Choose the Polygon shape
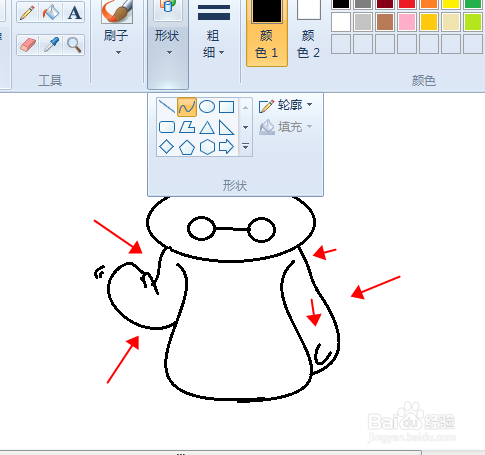Screen dimensions: 485x455 [187, 127]
